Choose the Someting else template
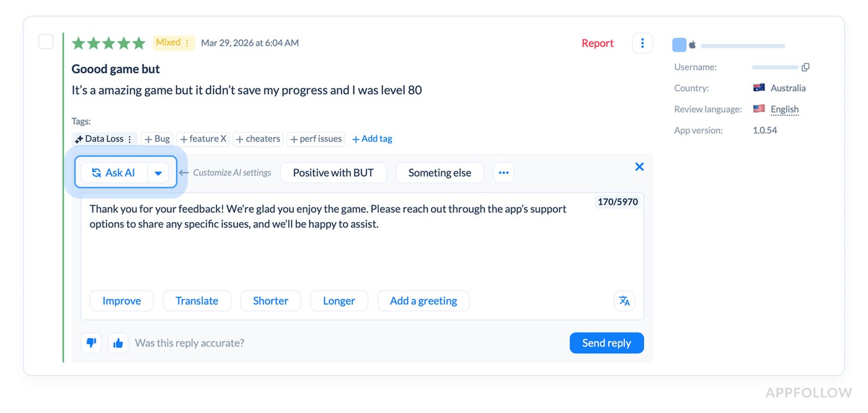This screenshot has width=868, height=413. [440, 172]
